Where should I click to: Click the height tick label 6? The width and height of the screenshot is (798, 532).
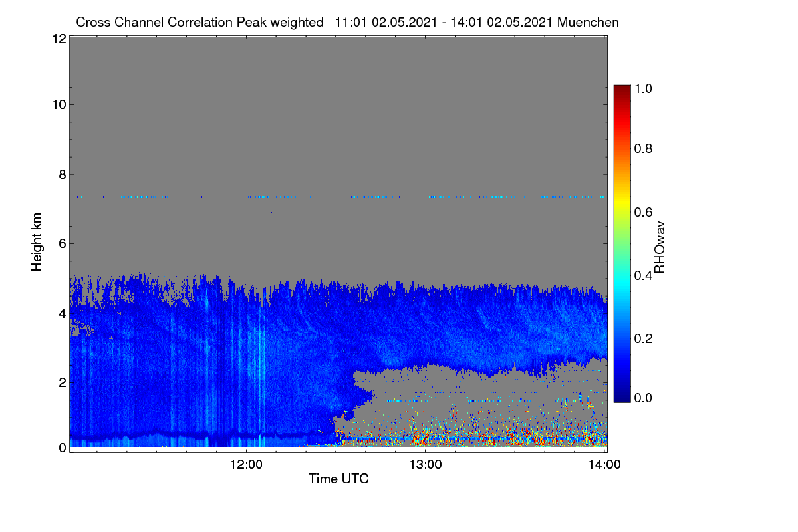[61, 243]
